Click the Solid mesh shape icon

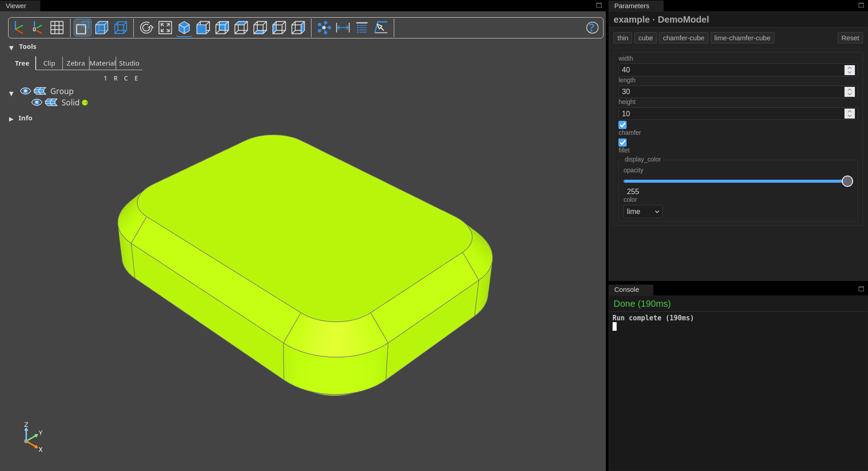tap(52, 102)
